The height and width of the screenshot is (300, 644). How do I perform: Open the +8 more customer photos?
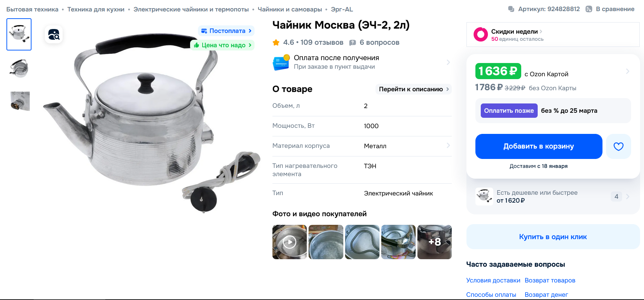click(x=435, y=242)
